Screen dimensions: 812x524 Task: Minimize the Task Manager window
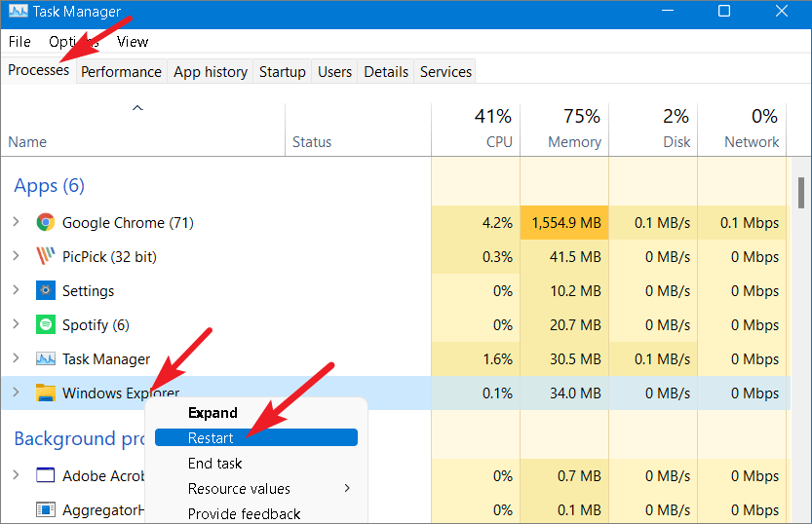click(x=668, y=11)
